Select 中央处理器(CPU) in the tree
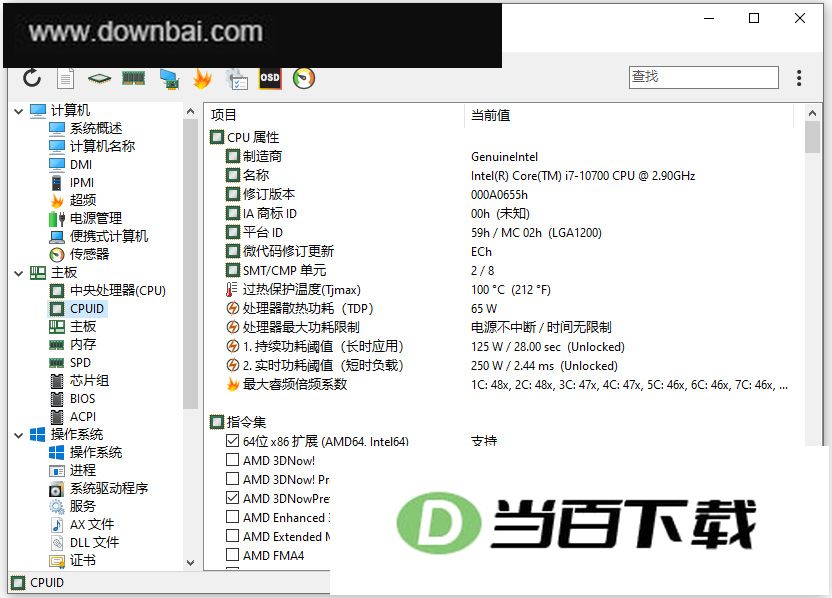 click(x=118, y=291)
